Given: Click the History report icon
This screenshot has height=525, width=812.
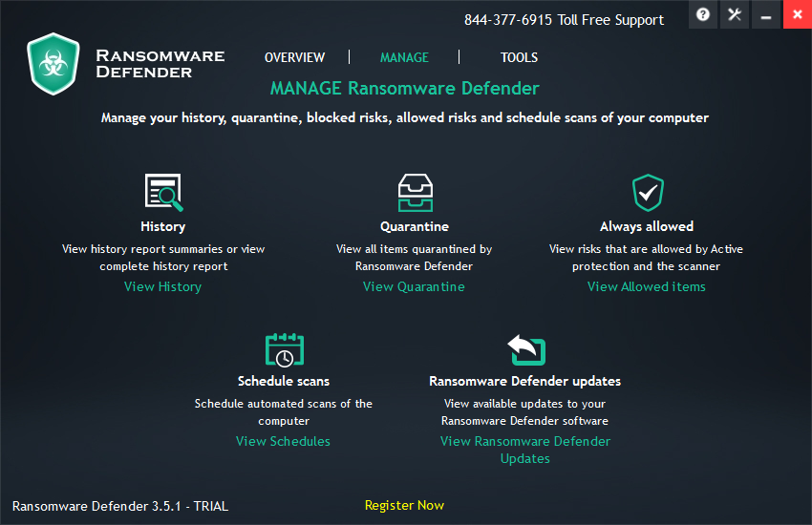Looking at the screenshot, I should coord(163,193).
